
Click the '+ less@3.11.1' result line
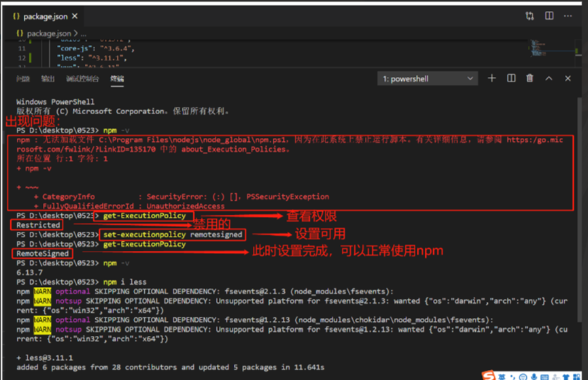pyautogui.click(x=45, y=358)
